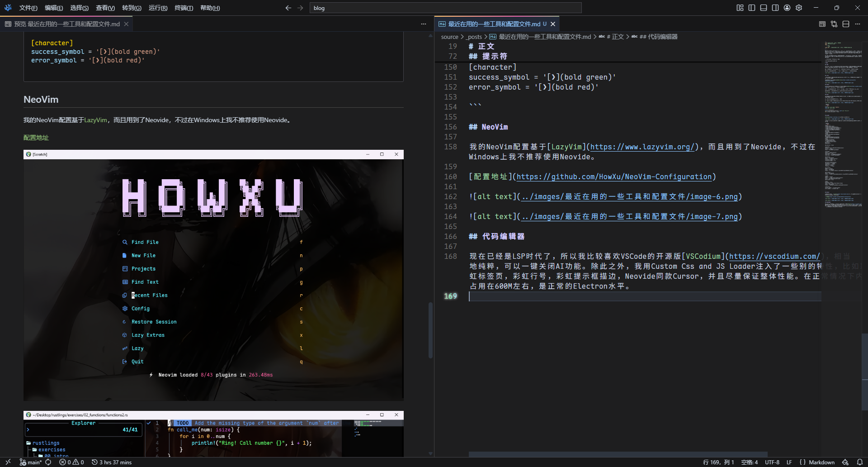Close the preview tab

pos(126,24)
